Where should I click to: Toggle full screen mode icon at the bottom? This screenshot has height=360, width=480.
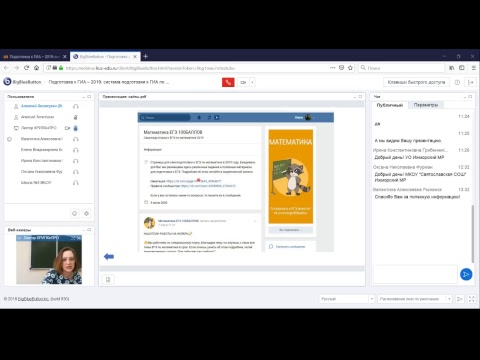(472, 299)
